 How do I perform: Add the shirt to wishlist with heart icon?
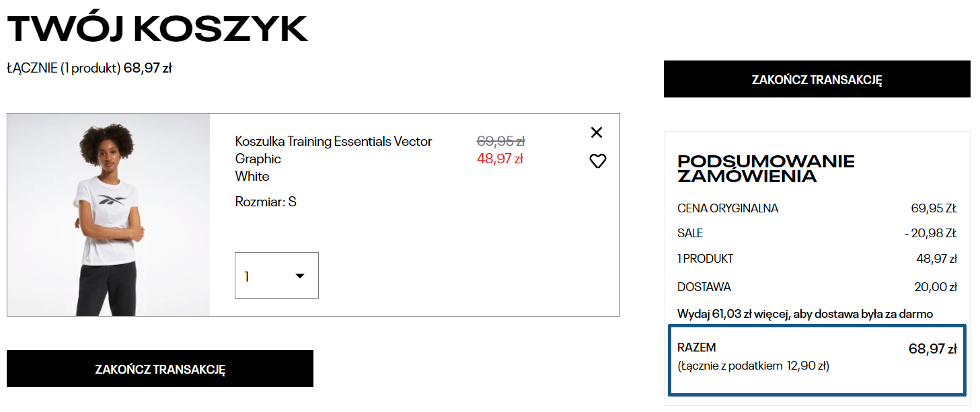(x=597, y=161)
